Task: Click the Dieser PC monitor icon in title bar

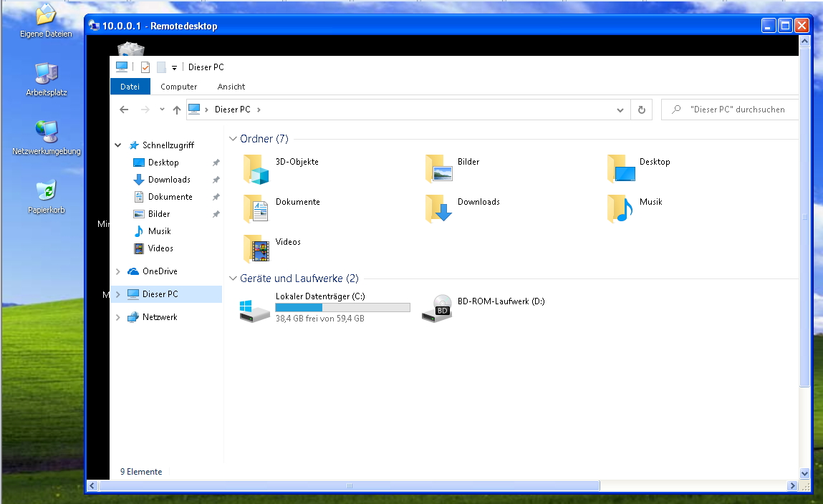Action: [122, 67]
